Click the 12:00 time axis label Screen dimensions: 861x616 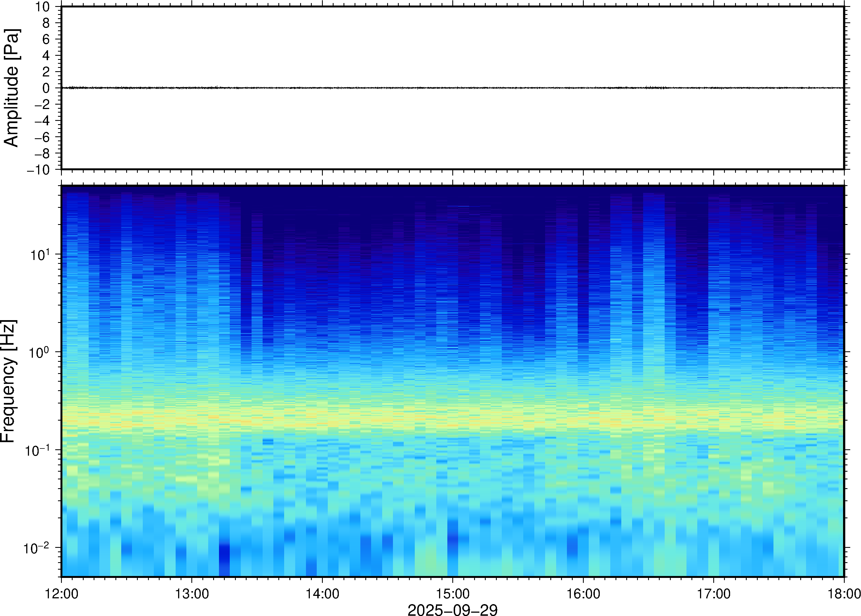[62, 594]
